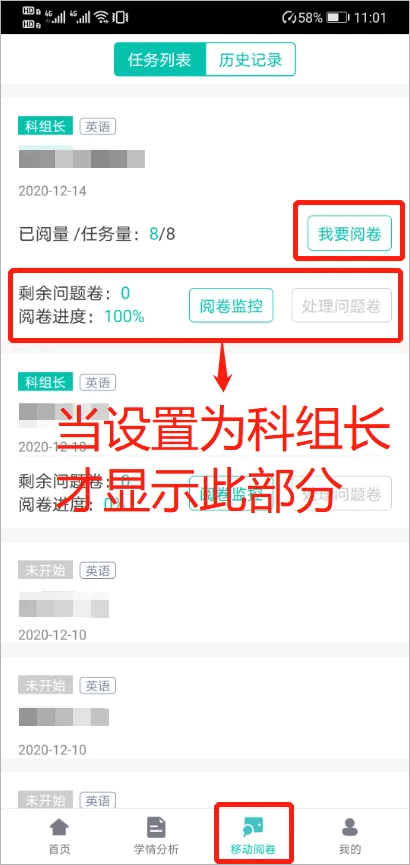Click the 阅卷进度 100% value
This screenshot has width=410, height=865.
click(124, 317)
